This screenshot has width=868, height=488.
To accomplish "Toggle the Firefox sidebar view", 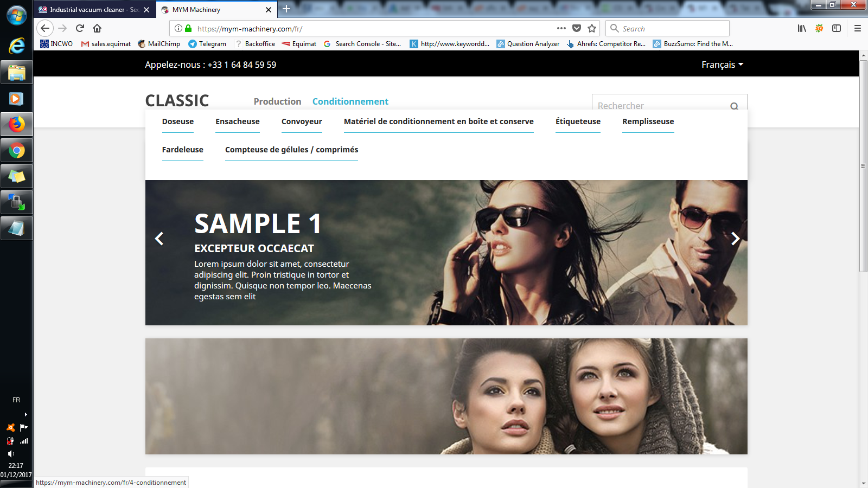I will pyautogui.click(x=837, y=28).
